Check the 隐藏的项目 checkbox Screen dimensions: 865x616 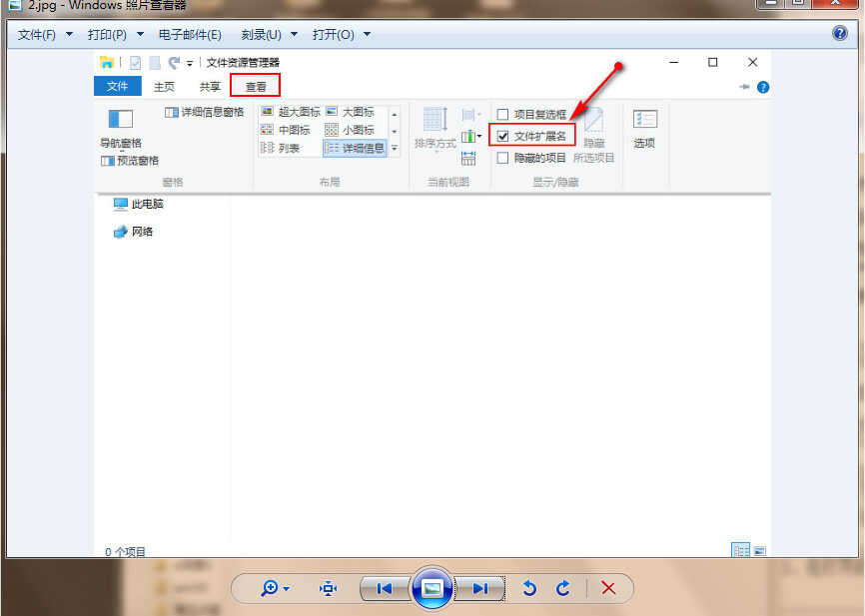pos(503,158)
